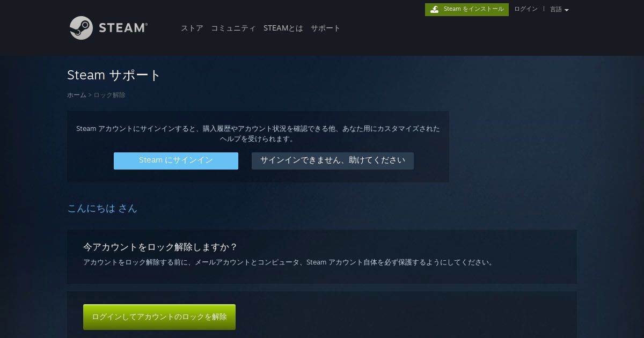
Task: Click the STEAM wordmark beside the logo
Action: [123, 28]
